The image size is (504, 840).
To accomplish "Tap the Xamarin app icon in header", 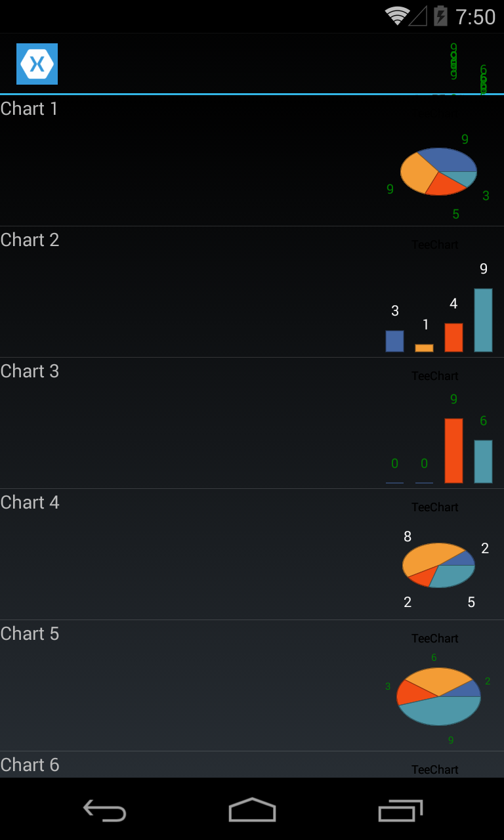I will pyautogui.click(x=37, y=64).
